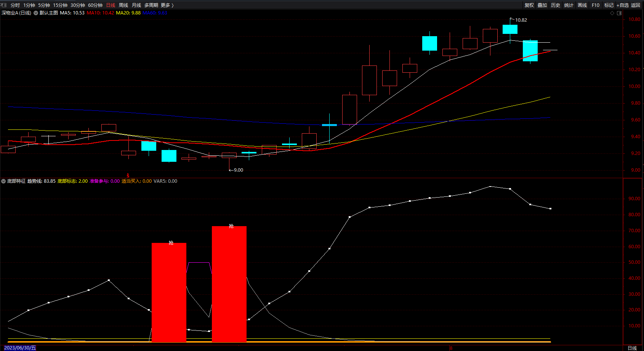Screen dimensions: 644x351
Task: Switch to 分时 view
Action: (x=15, y=5)
